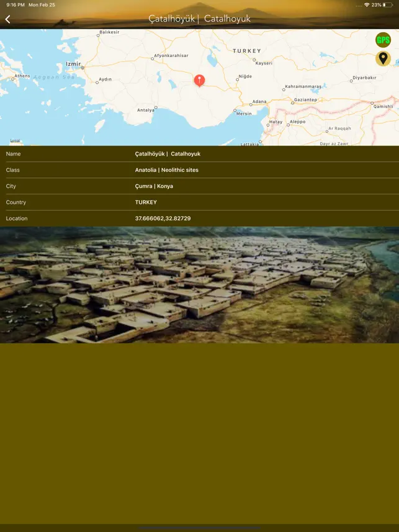Tap Balıkesir on the map
399x532 pixels.
tap(109, 32)
